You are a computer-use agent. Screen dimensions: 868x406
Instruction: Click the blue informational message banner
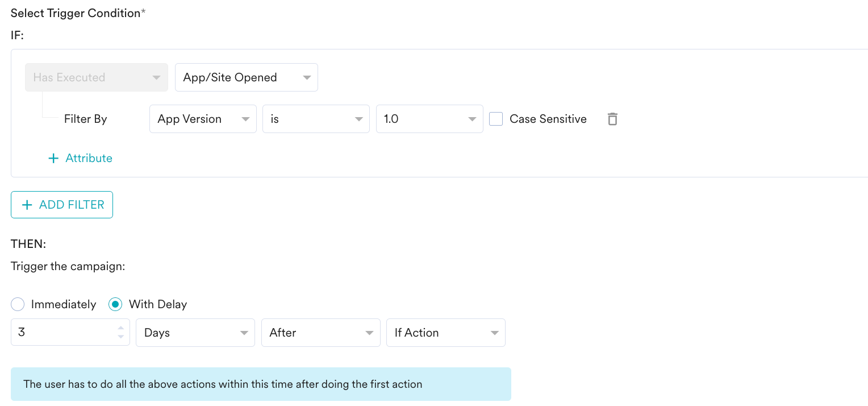[261, 384]
